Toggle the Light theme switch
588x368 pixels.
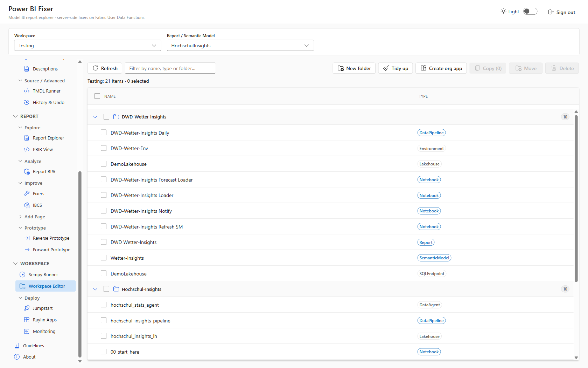click(530, 11)
